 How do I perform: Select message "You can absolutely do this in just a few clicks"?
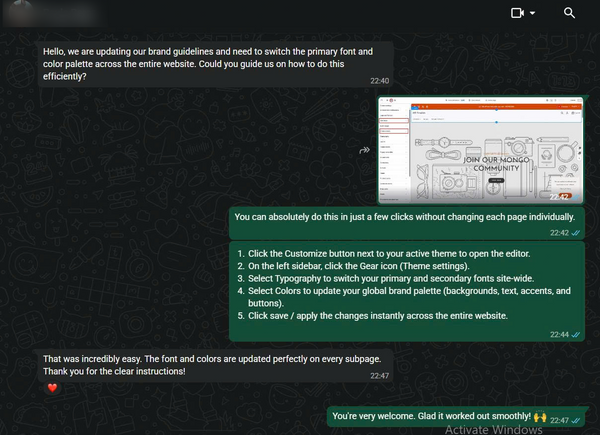click(407, 223)
